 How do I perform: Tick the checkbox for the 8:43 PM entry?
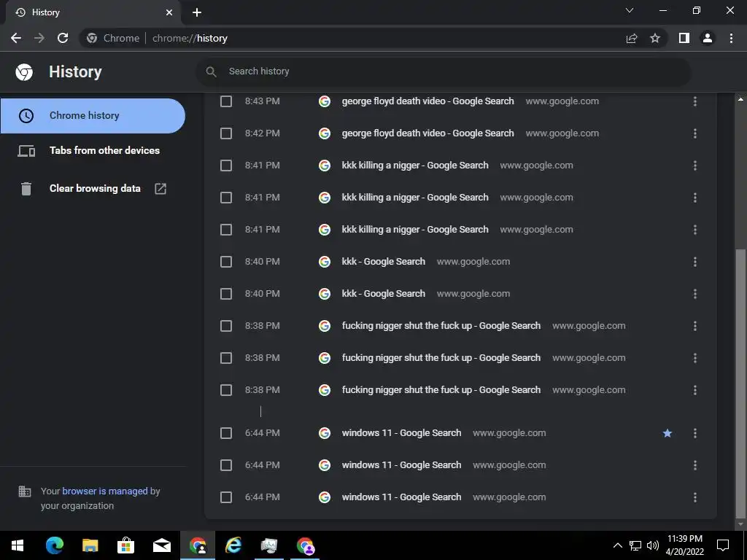point(226,101)
